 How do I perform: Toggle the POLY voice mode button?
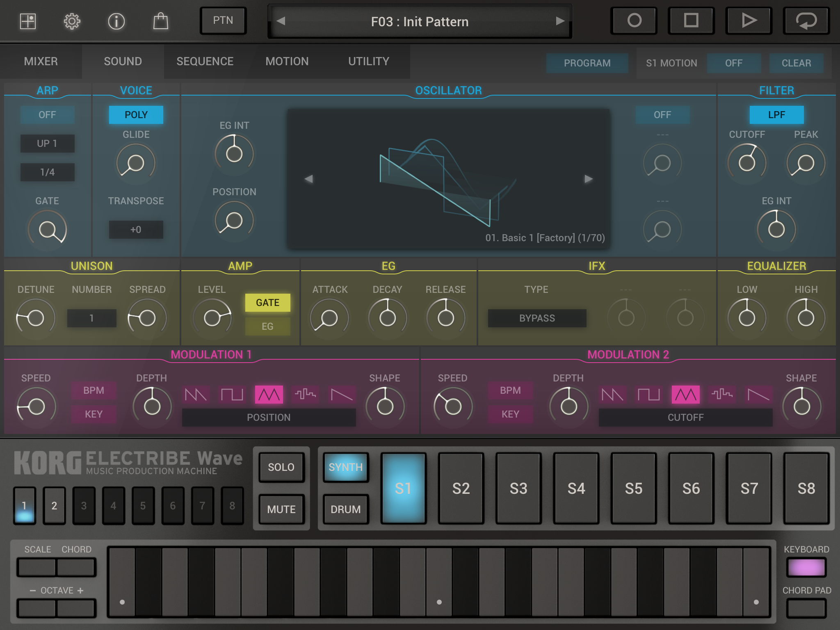pos(136,115)
